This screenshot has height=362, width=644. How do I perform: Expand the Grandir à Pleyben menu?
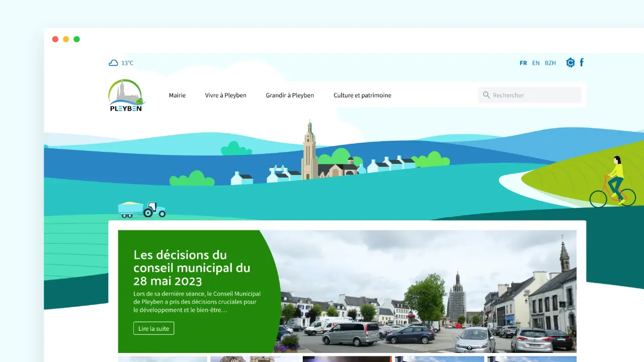(x=290, y=95)
